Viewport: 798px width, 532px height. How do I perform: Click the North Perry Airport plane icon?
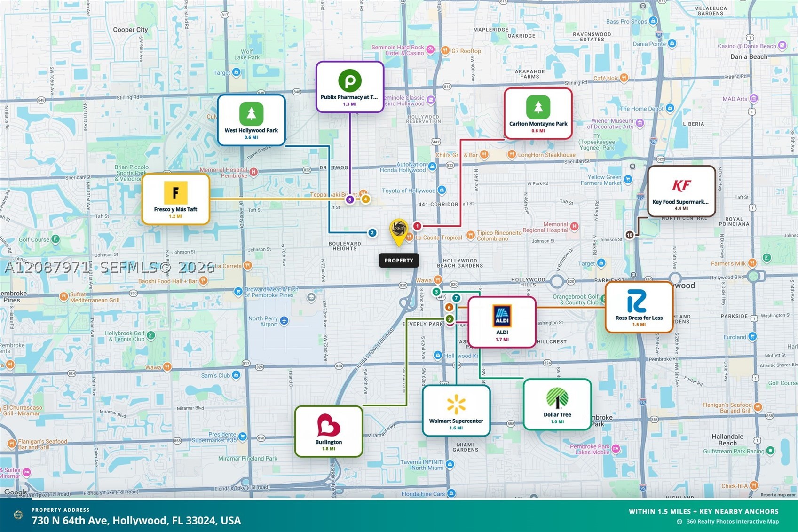284,321
